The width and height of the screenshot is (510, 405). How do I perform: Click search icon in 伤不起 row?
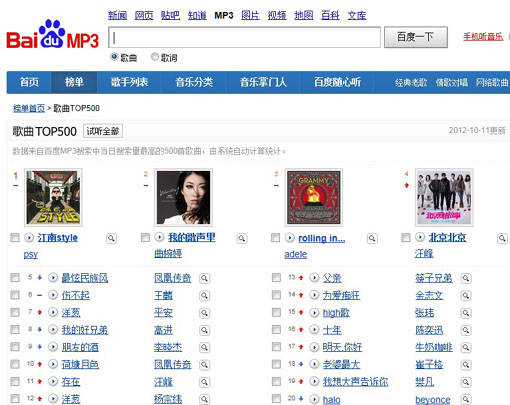204,295
